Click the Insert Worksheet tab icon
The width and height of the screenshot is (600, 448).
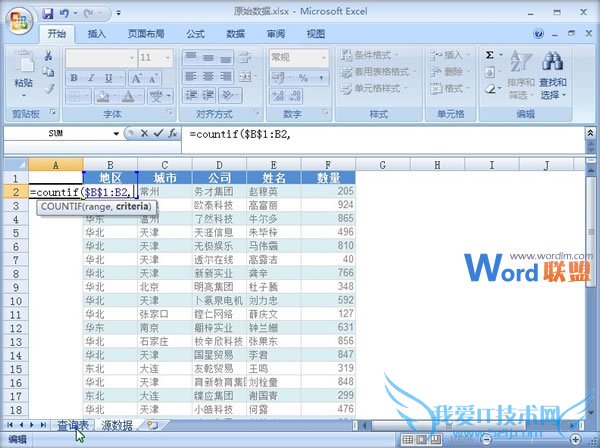tap(153, 425)
